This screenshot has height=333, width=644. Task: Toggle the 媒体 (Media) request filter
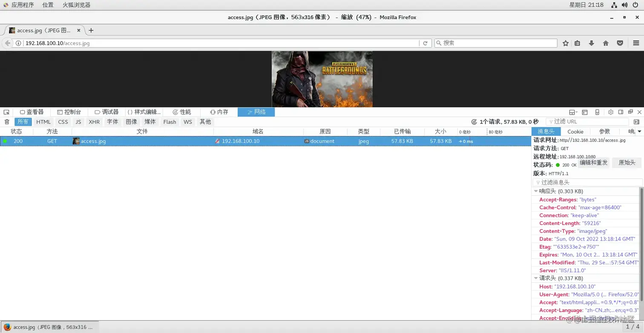(150, 122)
